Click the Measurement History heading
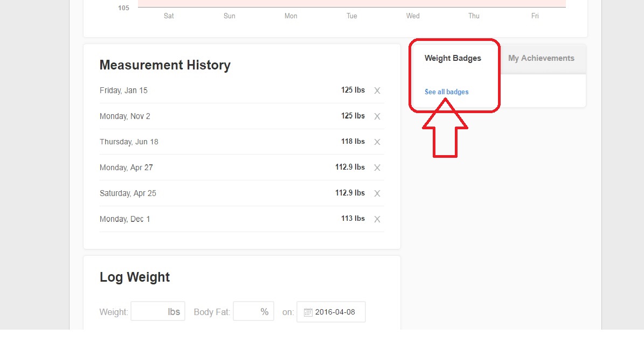This screenshot has width=644, height=349. [x=165, y=65]
